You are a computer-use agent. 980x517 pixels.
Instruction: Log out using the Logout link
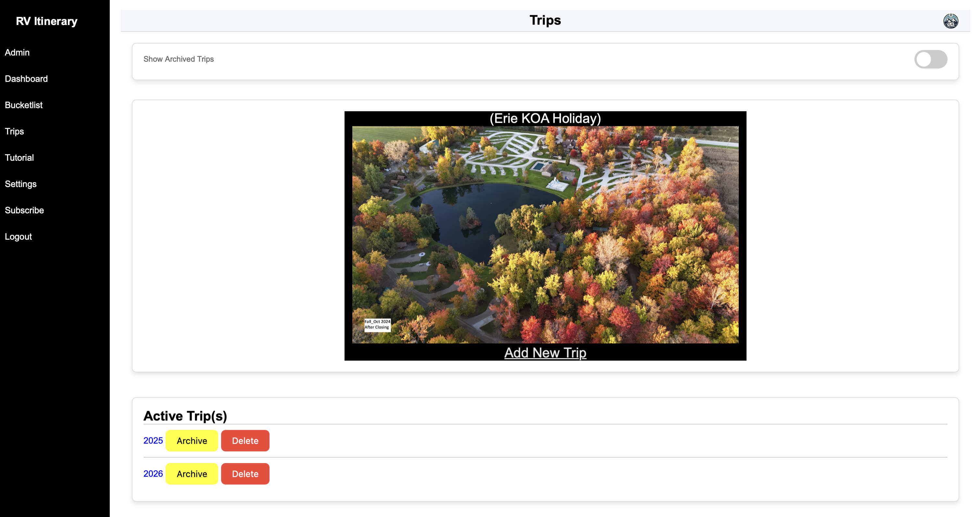point(18,236)
